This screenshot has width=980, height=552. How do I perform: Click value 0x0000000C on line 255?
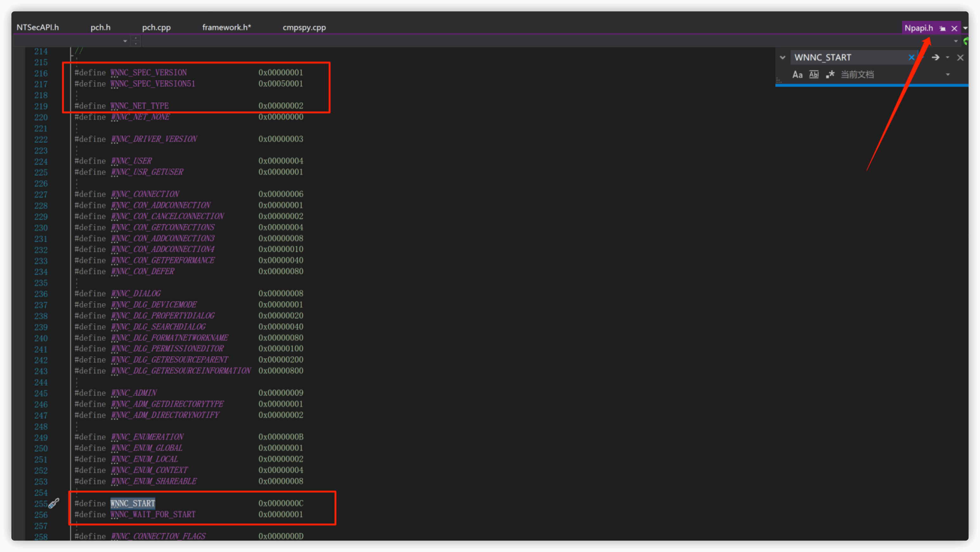click(281, 503)
